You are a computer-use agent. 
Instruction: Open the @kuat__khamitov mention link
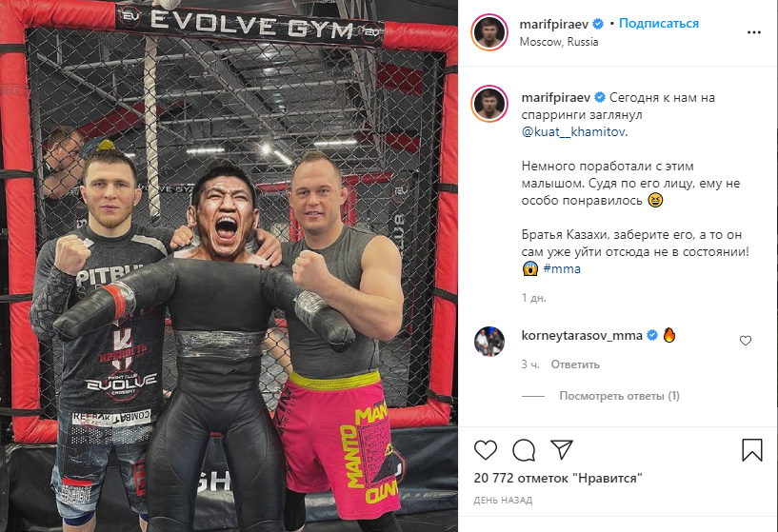573,132
